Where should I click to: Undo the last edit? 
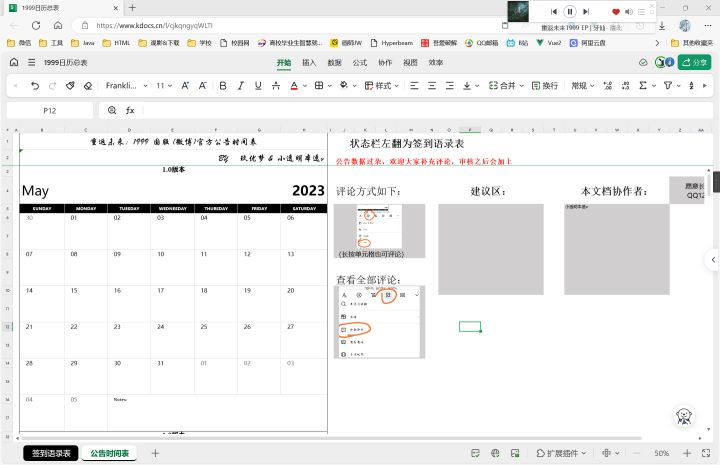(x=35, y=85)
